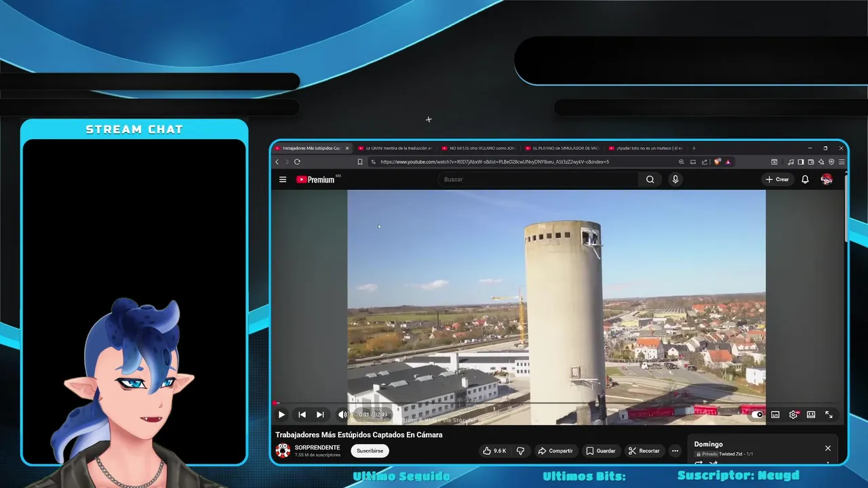Image resolution: width=868 pixels, height=488 pixels.
Task: Subscribe via Suscribirse button
Action: click(370, 451)
